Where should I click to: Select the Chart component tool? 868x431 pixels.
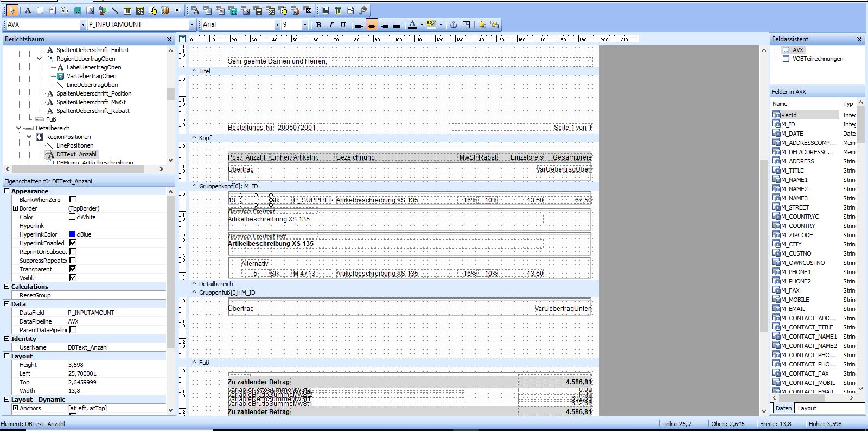(165, 10)
